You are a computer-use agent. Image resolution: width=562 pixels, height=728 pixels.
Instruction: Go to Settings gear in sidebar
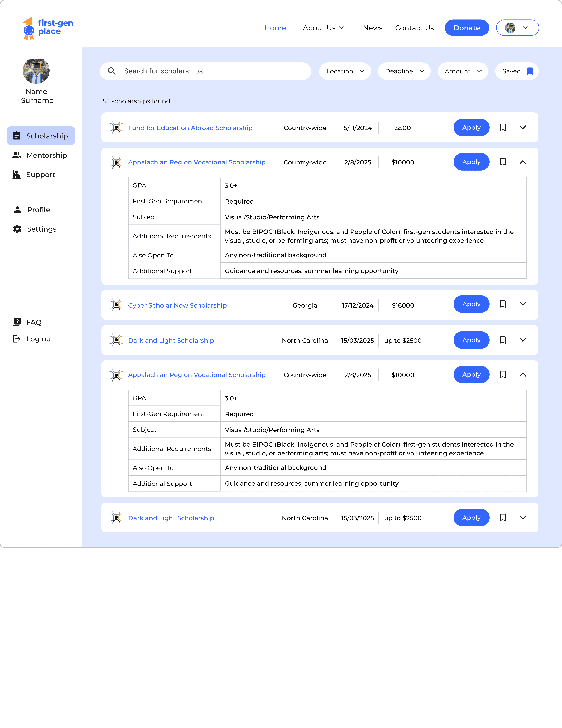click(17, 229)
